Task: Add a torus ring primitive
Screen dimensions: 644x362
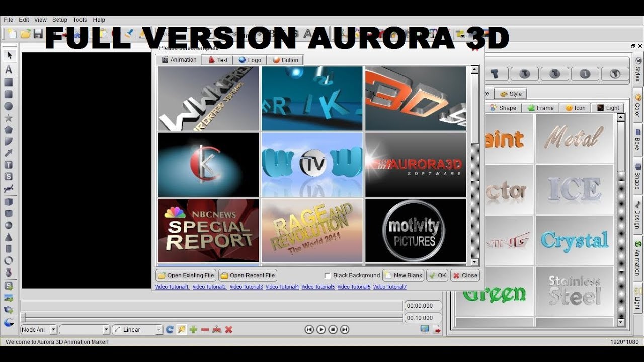Action: click(x=9, y=261)
